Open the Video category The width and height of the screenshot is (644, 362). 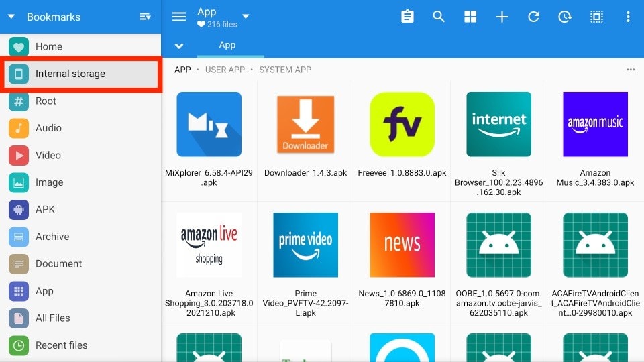point(80,155)
